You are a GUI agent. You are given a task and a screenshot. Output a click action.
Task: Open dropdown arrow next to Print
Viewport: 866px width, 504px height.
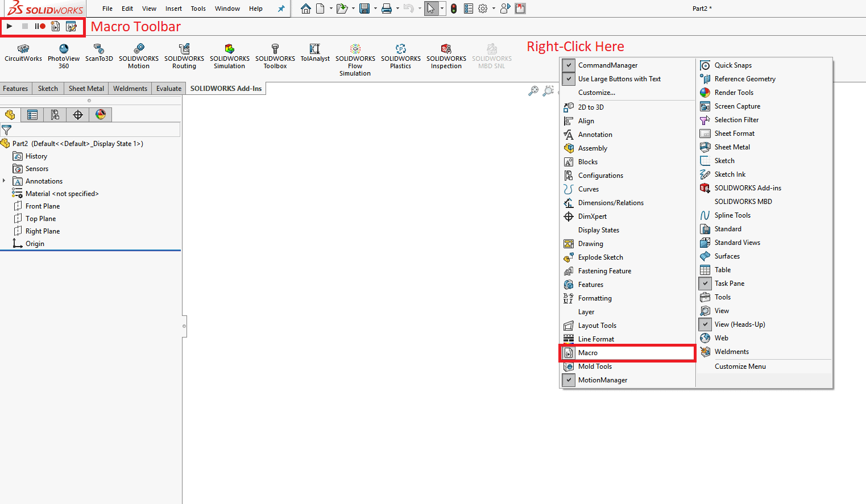coord(397,9)
